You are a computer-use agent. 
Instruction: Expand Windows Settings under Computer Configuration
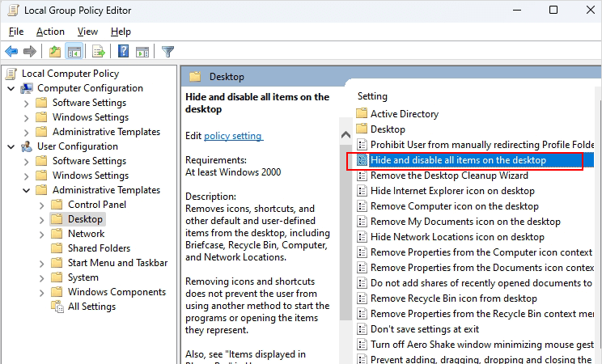(26, 118)
